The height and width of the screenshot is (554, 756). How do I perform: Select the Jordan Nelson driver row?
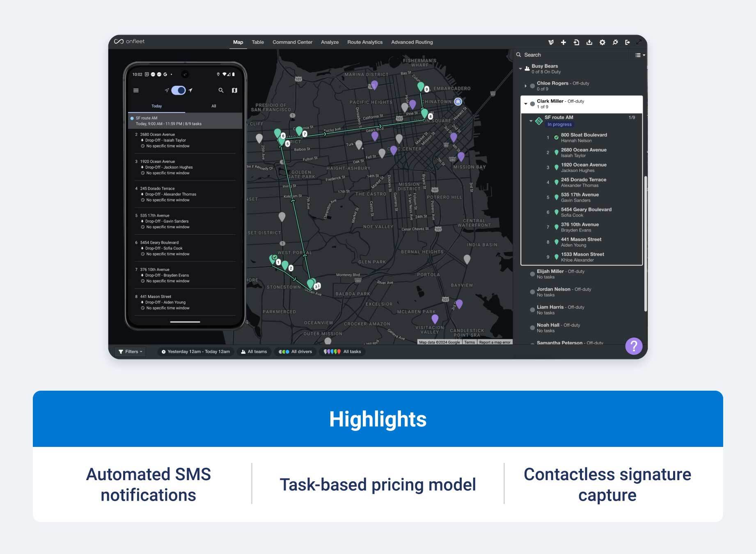582,292
